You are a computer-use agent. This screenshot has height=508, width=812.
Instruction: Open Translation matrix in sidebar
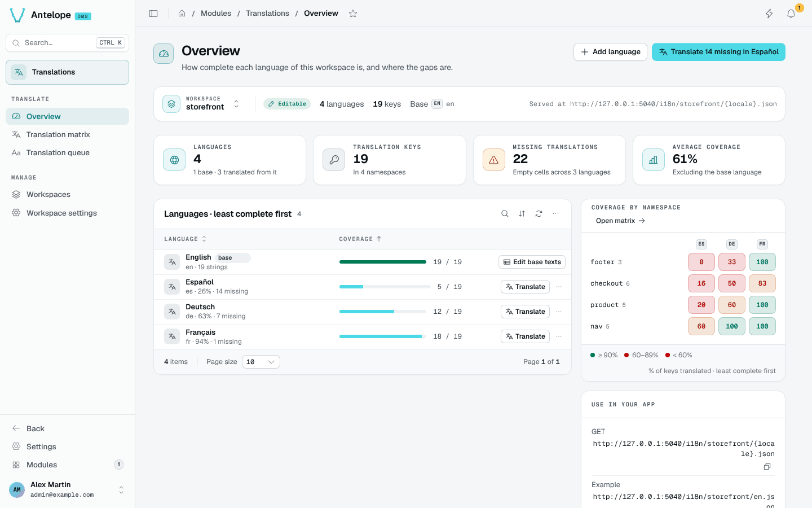[x=67, y=134]
